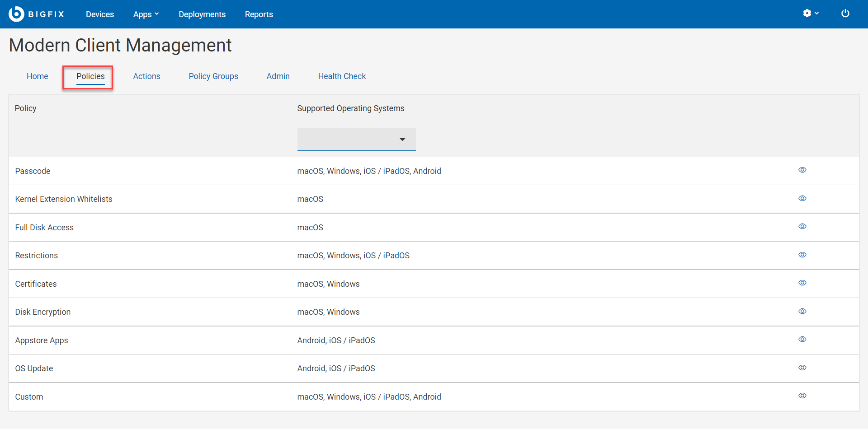The height and width of the screenshot is (429, 868).
Task: Open the settings gear menu
Action: [x=810, y=14]
